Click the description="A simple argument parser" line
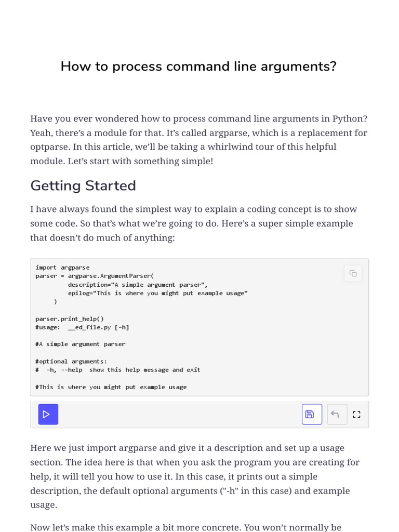 138,285
